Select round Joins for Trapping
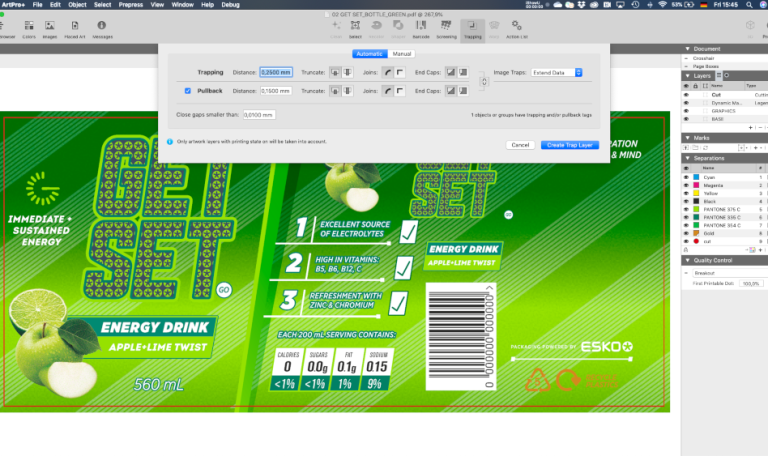The height and width of the screenshot is (456, 768). tap(387, 72)
